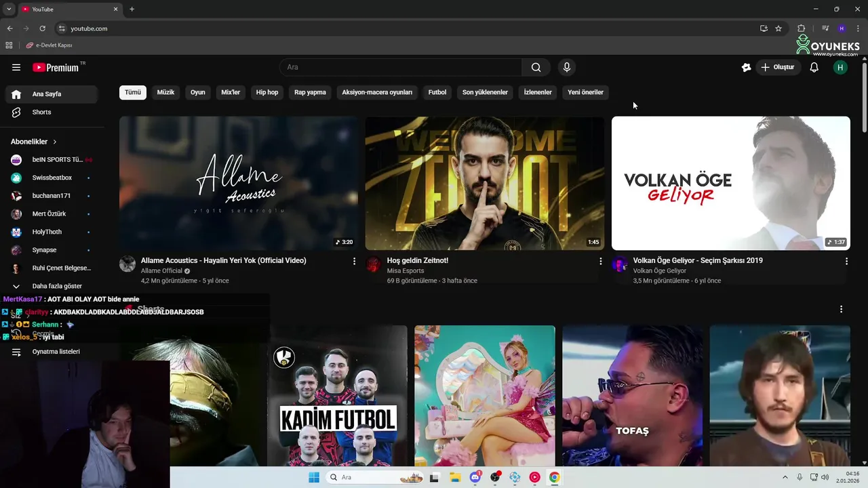Open Discord from the taskbar
Image resolution: width=868 pixels, height=488 pixels.
(x=475, y=477)
